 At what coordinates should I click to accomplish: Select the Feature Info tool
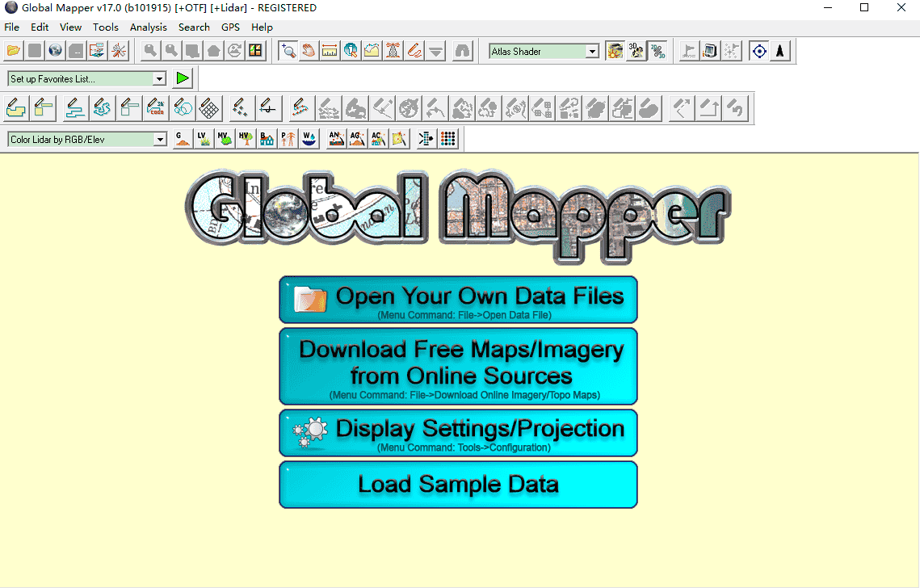[x=351, y=51]
